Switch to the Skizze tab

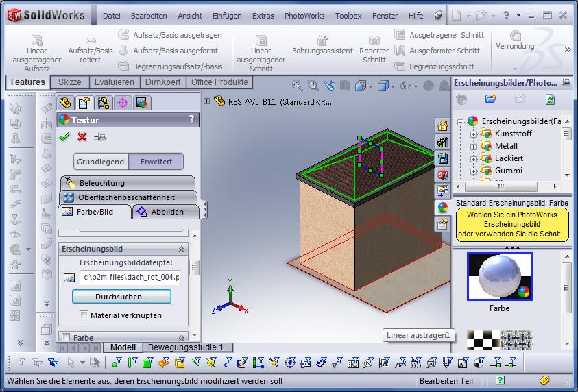[x=69, y=82]
